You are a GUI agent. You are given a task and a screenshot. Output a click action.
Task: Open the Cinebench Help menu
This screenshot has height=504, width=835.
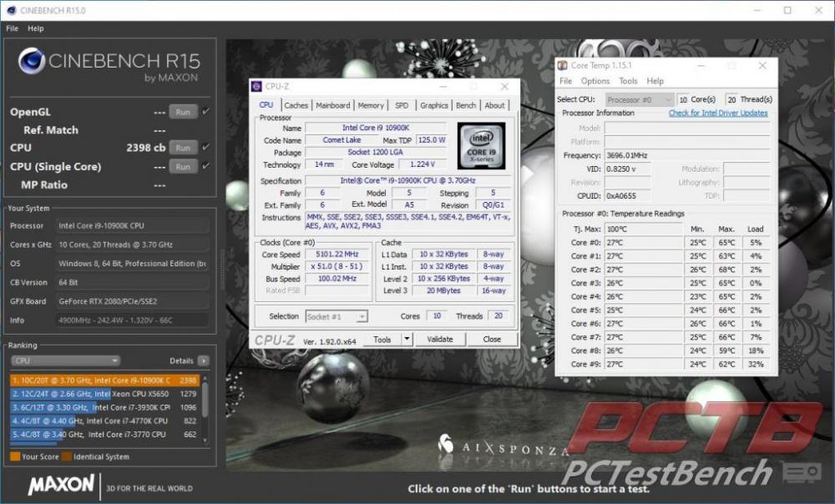click(36, 28)
